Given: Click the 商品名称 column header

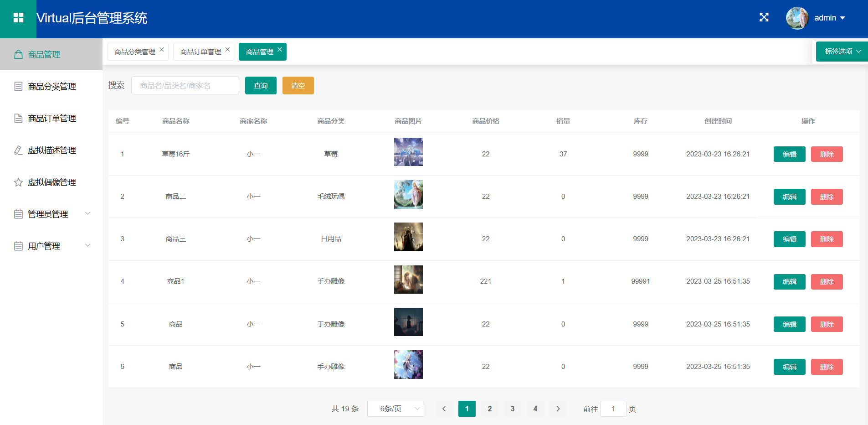Looking at the screenshot, I should pyautogui.click(x=176, y=121).
